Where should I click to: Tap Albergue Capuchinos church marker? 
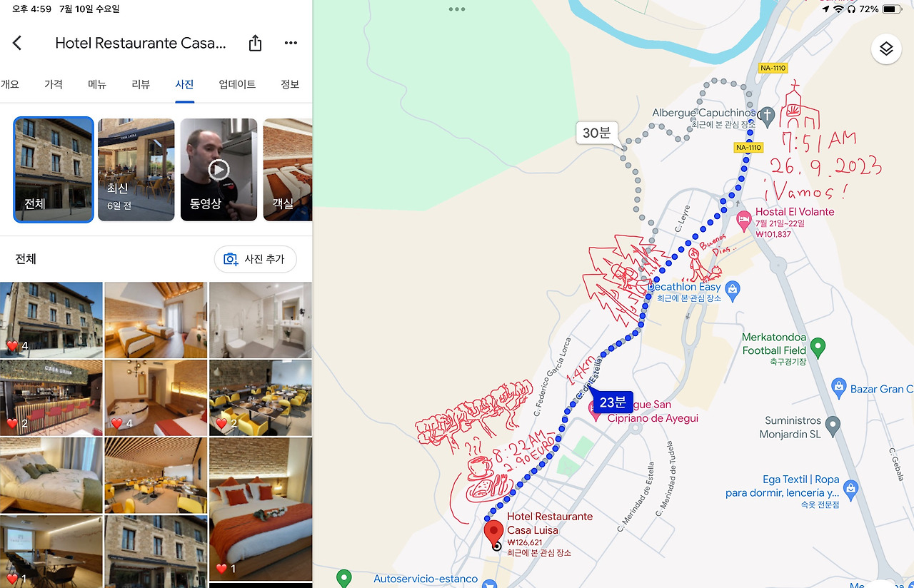[x=767, y=114]
